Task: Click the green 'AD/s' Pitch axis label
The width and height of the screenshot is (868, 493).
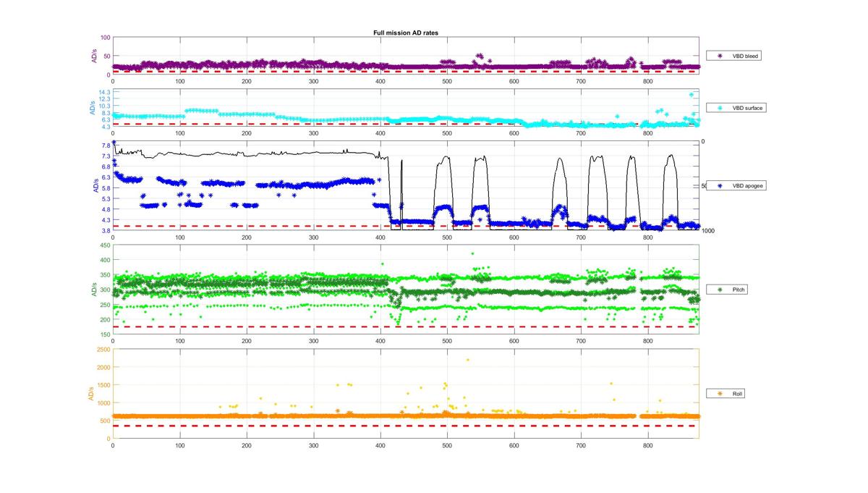Action: 94,290
